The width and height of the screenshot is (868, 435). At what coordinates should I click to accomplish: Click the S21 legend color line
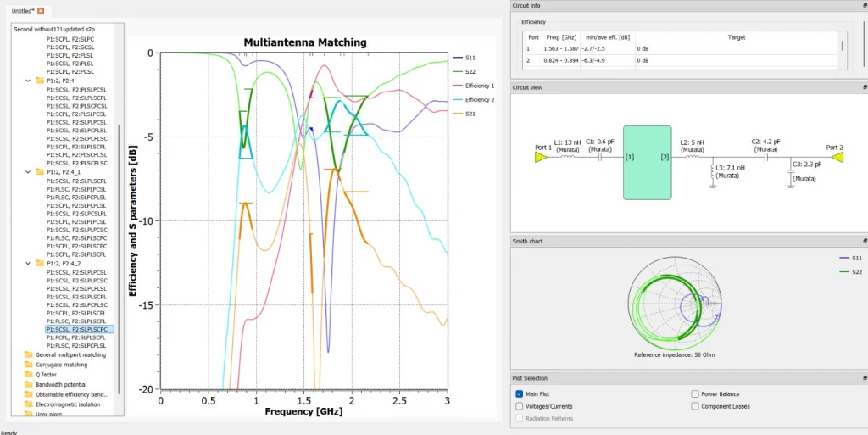click(458, 114)
